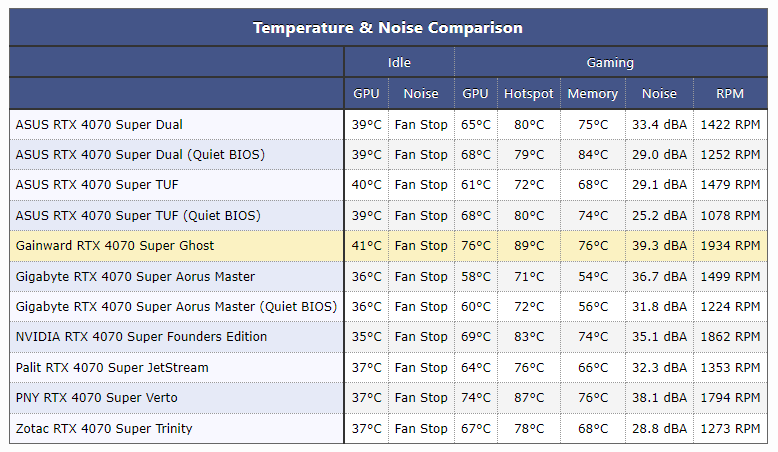This screenshot has width=778, height=452.
Task: Click the PNY RTX 4070 Super Verto name
Action: point(99,398)
